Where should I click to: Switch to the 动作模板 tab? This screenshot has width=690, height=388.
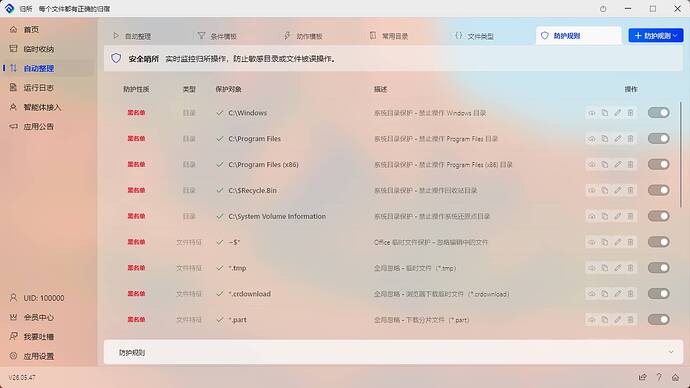pyautogui.click(x=303, y=36)
